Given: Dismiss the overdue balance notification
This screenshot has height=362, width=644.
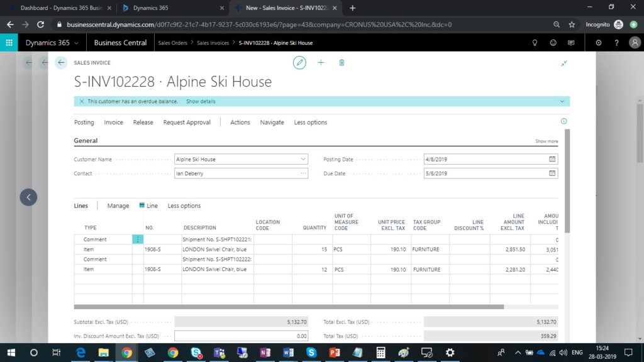Looking at the screenshot, I should pos(81,101).
